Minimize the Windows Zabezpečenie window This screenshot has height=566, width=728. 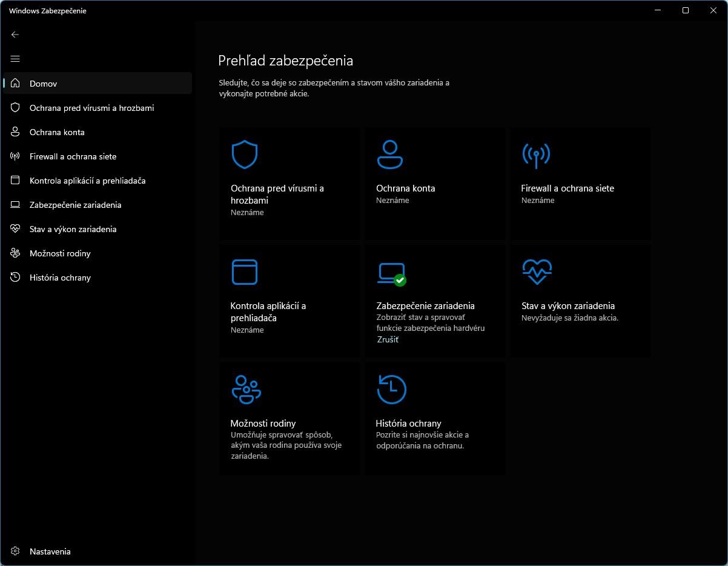tap(658, 10)
